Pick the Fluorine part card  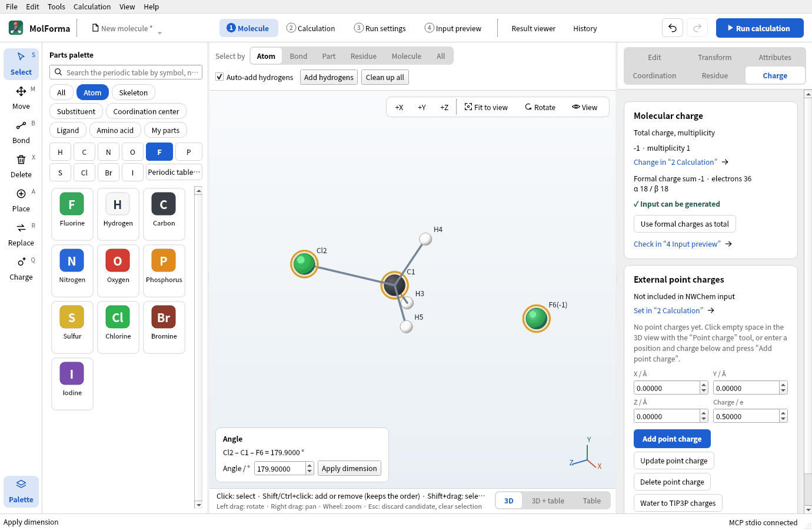[x=72, y=214]
